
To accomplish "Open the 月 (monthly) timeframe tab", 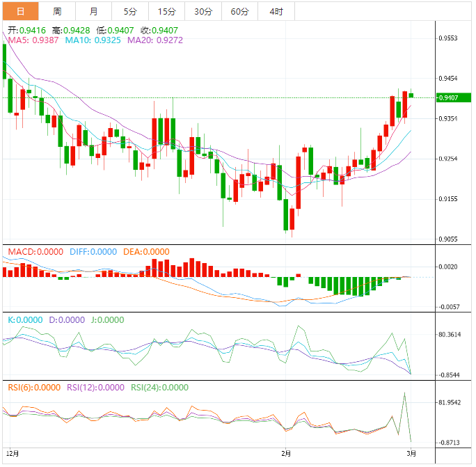I will point(93,12).
